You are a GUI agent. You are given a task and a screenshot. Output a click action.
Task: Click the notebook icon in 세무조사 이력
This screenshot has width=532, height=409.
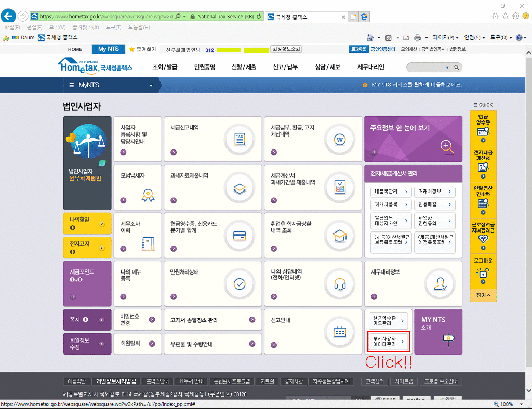coord(148,243)
